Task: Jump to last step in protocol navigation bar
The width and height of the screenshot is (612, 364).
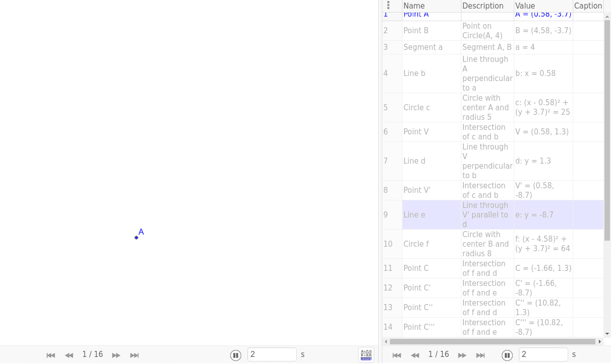Action: point(481,355)
